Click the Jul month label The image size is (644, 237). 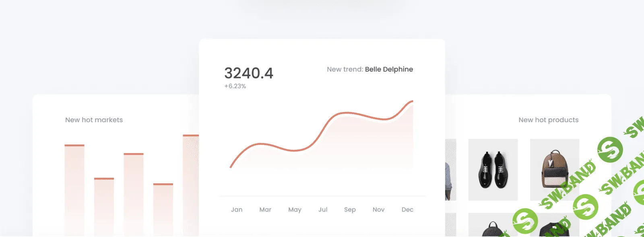(323, 210)
